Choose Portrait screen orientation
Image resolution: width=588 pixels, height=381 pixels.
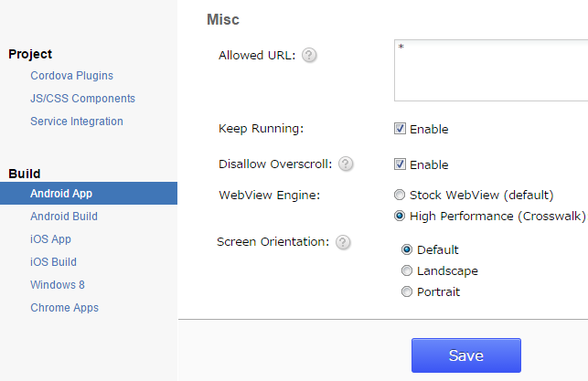click(407, 292)
